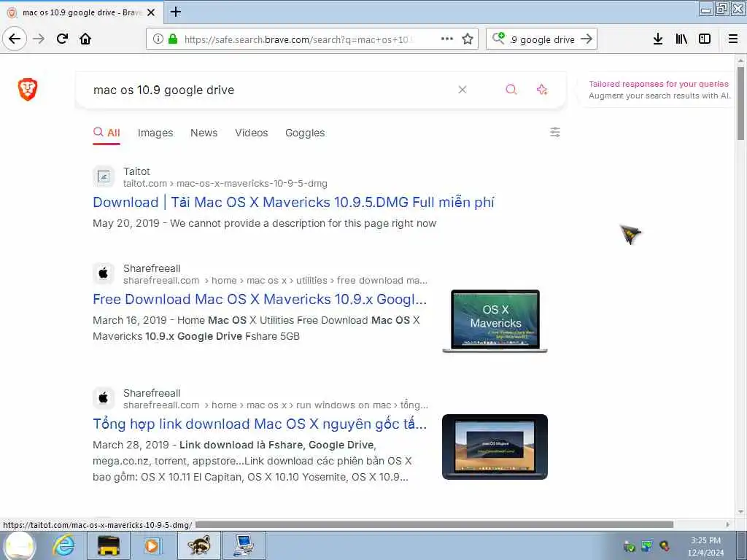Clear the Brave search query
This screenshot has width=747, height=560.
pos(462,90)
